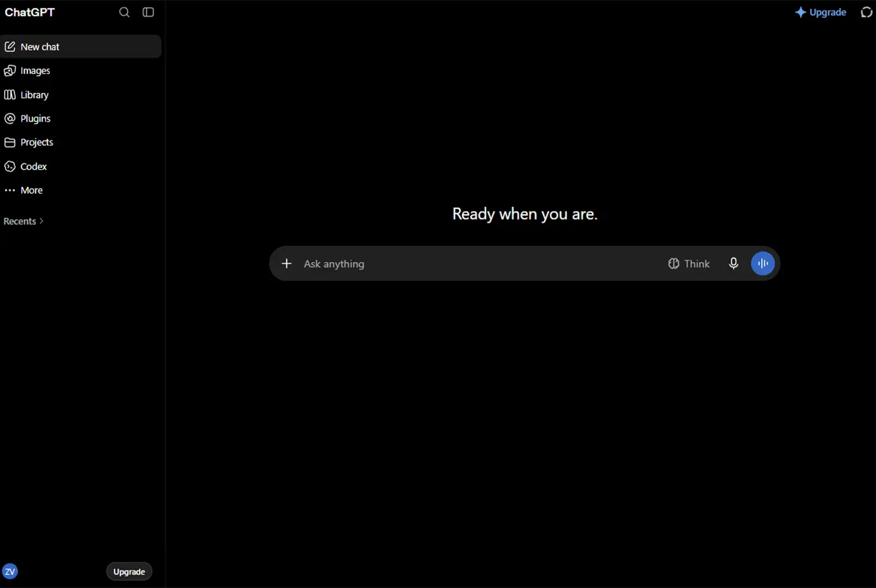Toggle the Think mode option
This screenshot has width=876, height=588.
coord(689,264)
